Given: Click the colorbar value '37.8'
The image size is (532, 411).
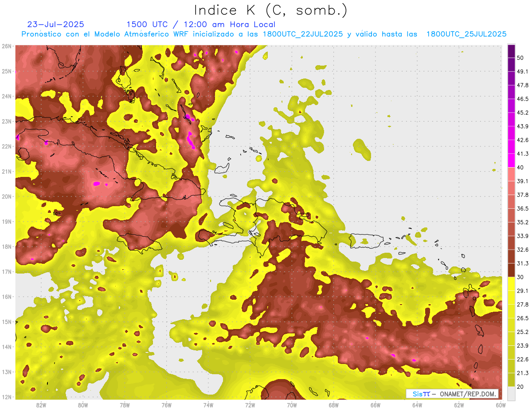Looking at the screenshot, I should [523, 195].
